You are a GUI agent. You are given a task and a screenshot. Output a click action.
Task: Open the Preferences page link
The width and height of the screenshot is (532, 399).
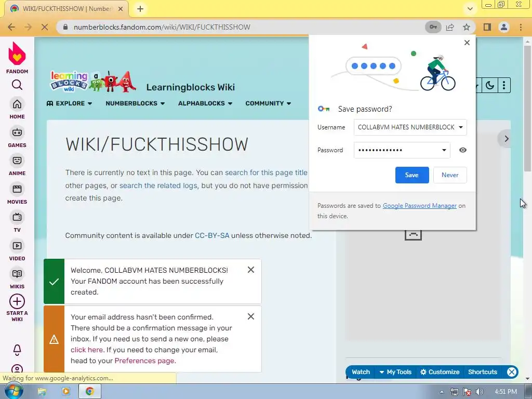pyautogui.click(x=144, y=361)
